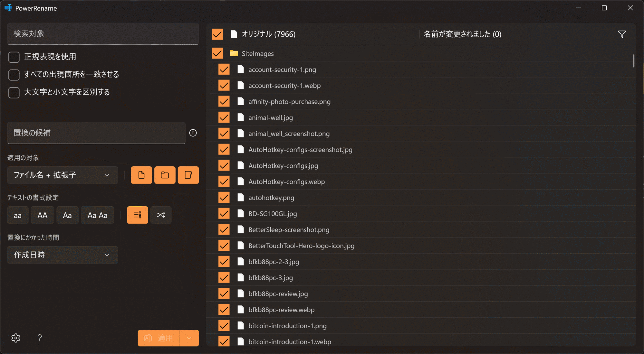Open the help question mark icon
The height and width of the screenshot is (354, 644).
click(39, 338)
